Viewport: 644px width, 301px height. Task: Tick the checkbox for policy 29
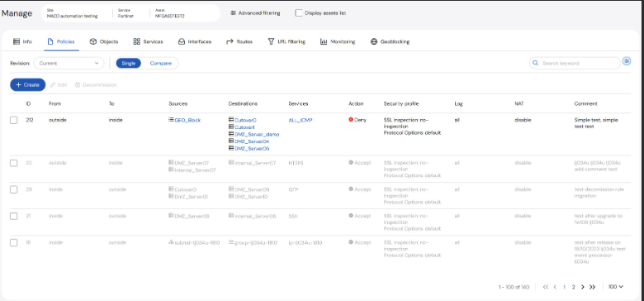[x=13, y=189]
